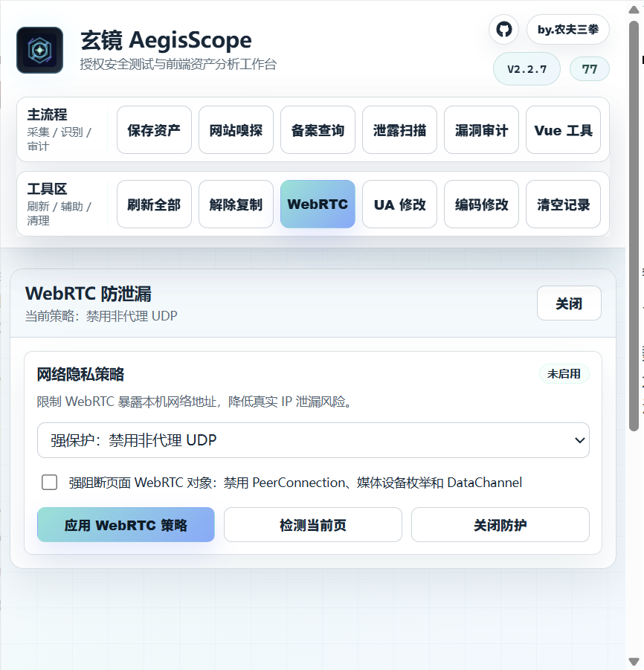Open the UA 修改 tool
This screenshot has height=670, width=644.
tap(399, 204)
